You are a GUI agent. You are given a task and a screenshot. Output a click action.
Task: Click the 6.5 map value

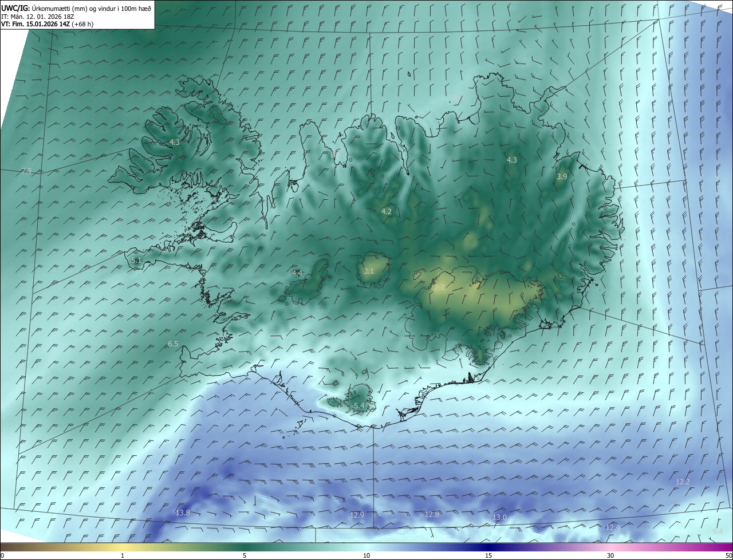click(x=173, y=344)
